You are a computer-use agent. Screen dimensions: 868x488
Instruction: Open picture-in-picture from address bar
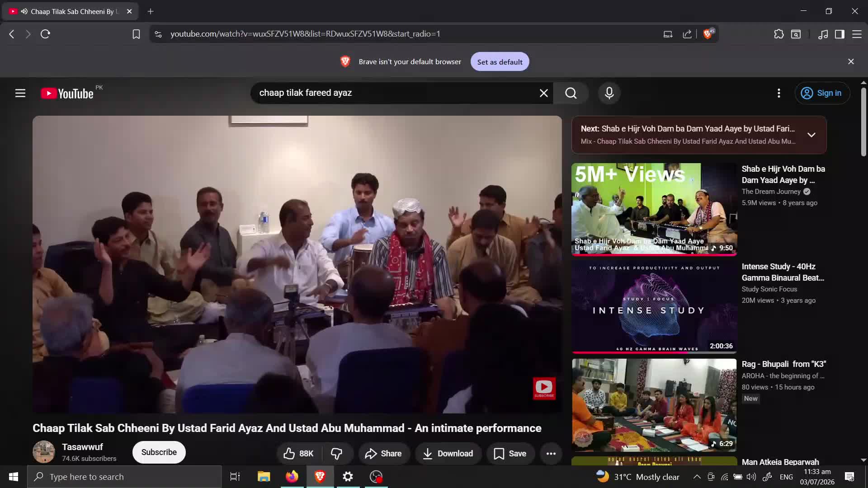pyautogui.click(x=668, y=34)
